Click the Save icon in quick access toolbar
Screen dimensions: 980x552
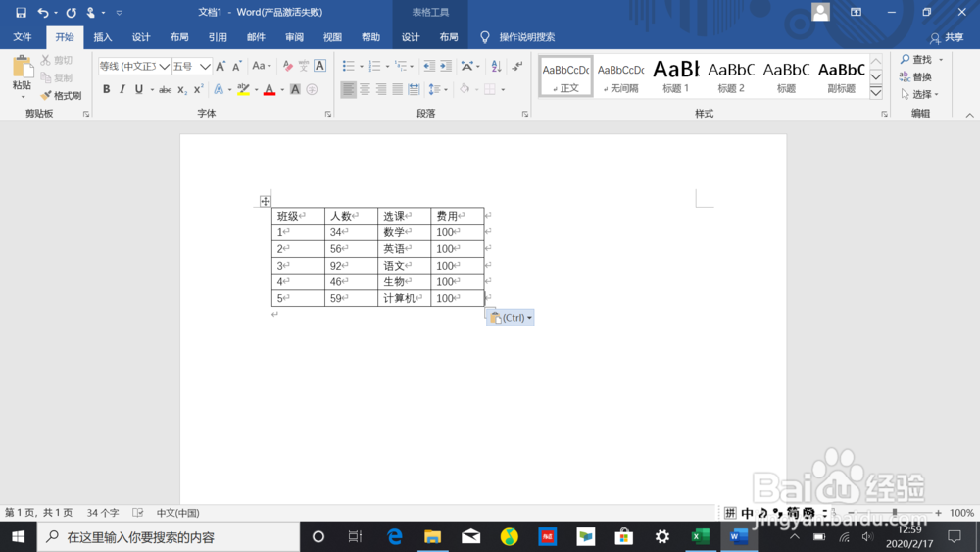point(21,12)
